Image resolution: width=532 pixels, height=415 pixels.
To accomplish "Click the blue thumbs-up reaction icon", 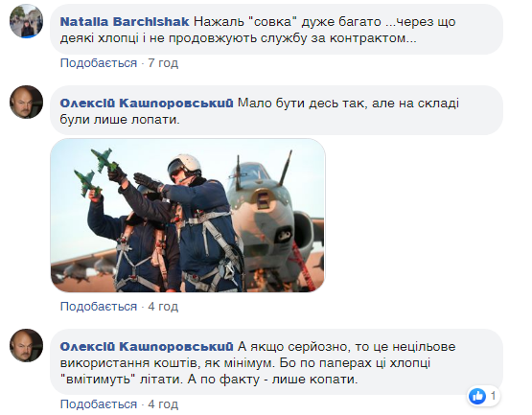I will 477,396.
